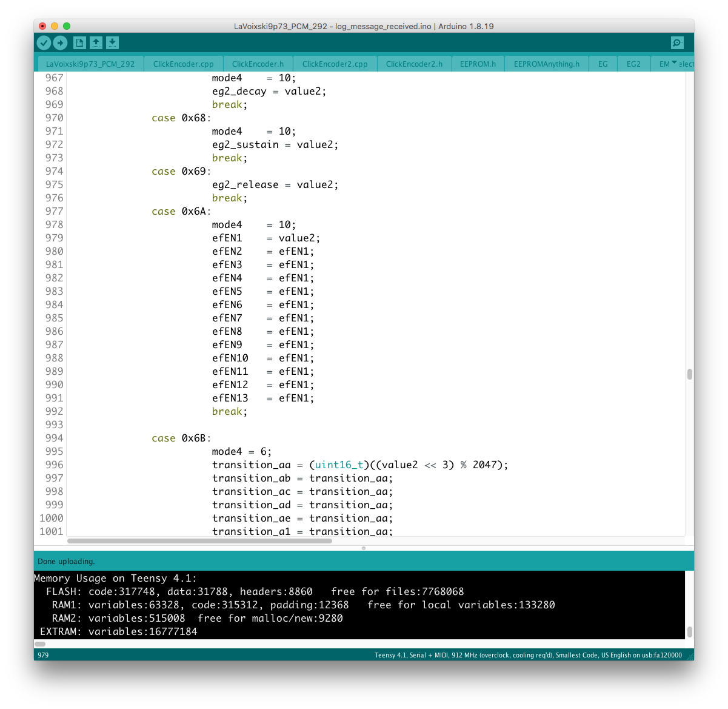The height and width of the screenshot is (709, 728).
Task: Expand the tab list dropdown arrow
Action: 674,63
